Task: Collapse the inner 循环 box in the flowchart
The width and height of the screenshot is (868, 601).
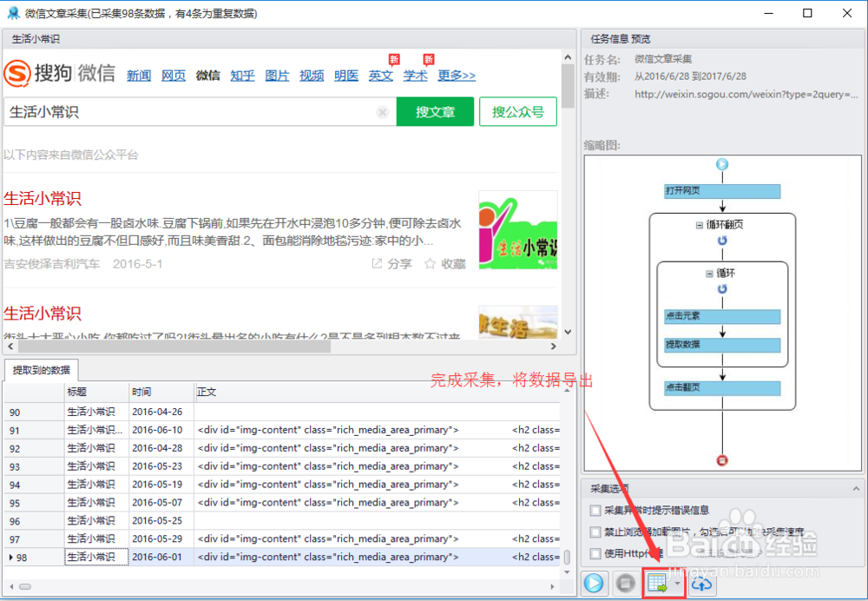Action: (709, 273)
